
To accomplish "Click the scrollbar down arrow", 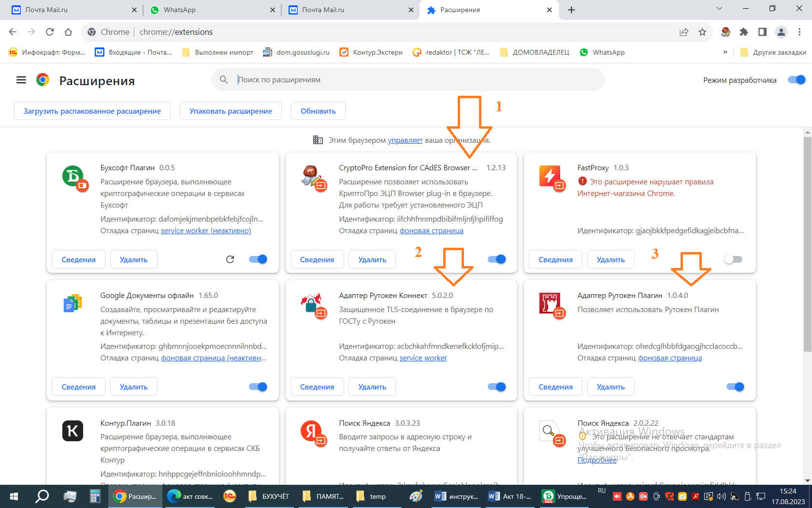I will (x=807, y=480).
